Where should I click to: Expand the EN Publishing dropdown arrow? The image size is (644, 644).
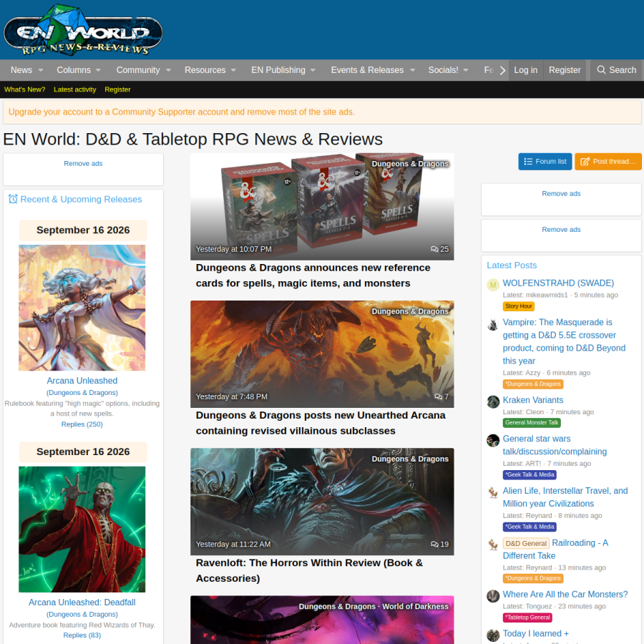tap(313, 70)
